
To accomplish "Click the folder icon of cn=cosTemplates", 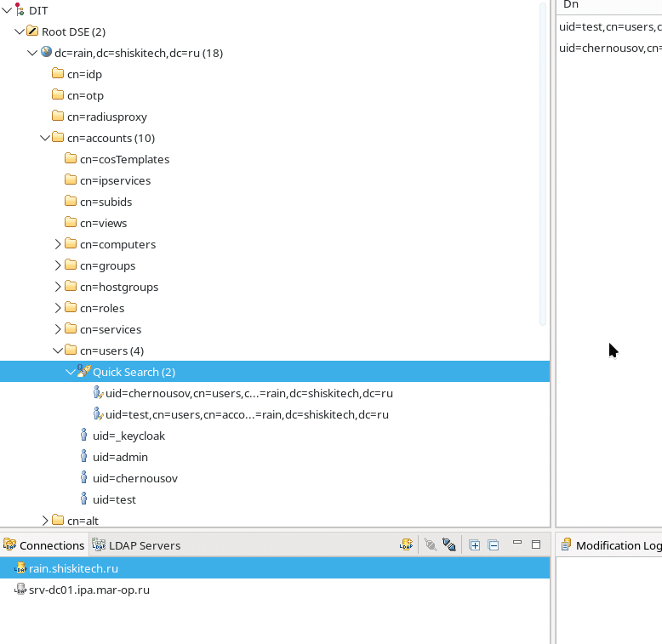I will [x=71, y=158].
